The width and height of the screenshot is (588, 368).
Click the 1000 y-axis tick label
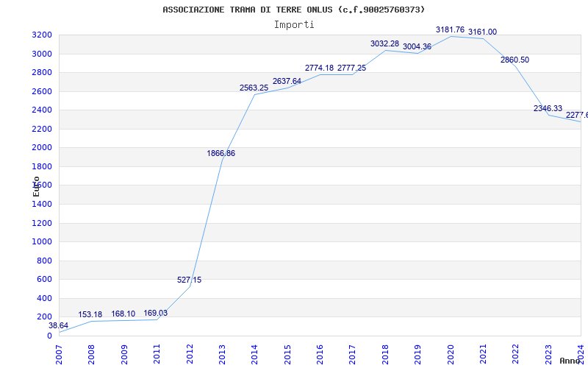click(42, 241)
